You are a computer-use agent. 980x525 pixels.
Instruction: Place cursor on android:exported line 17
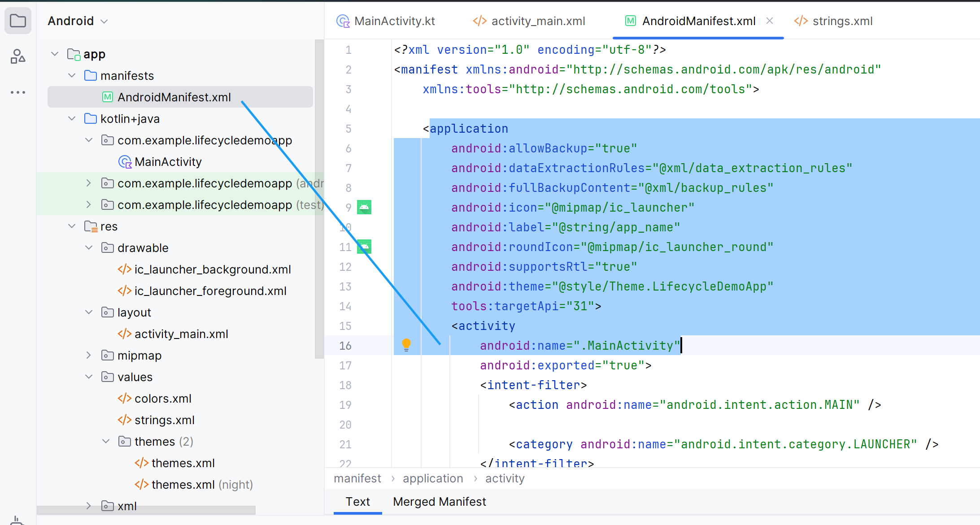(x=566, y=365)
